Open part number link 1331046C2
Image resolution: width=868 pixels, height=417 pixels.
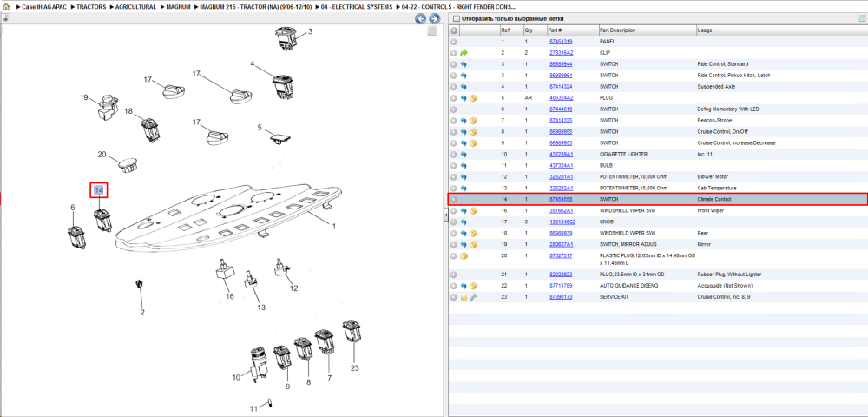tap(562, 222)
